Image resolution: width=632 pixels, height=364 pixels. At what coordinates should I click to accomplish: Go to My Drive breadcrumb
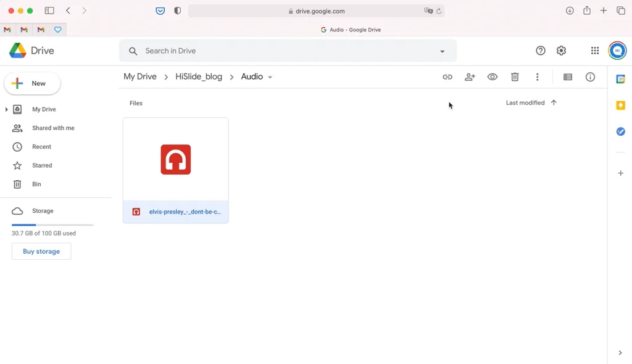(140, 77)
